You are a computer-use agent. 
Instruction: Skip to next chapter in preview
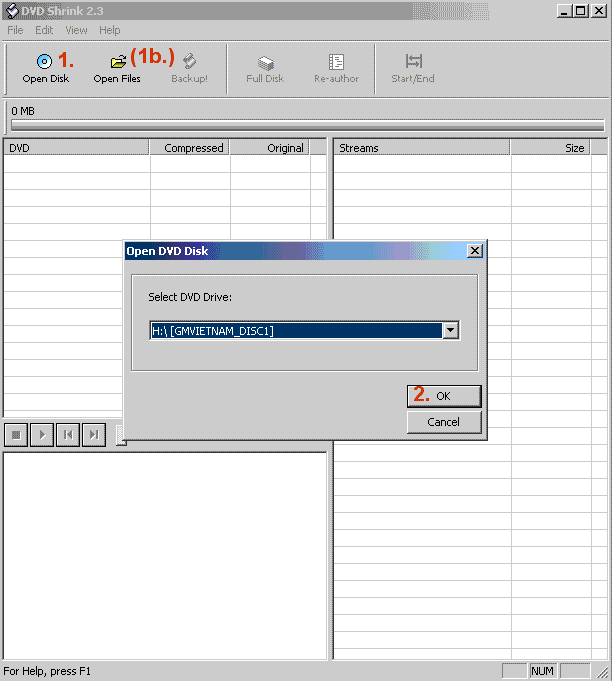[94, 435]
